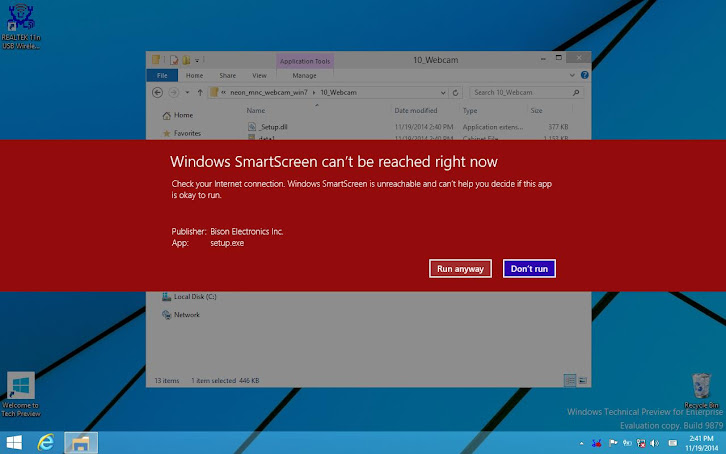Click 10_Webcam in the address path
Image resolution: width=726 pixels, height=454 pixels.
(x=338, y=93)
